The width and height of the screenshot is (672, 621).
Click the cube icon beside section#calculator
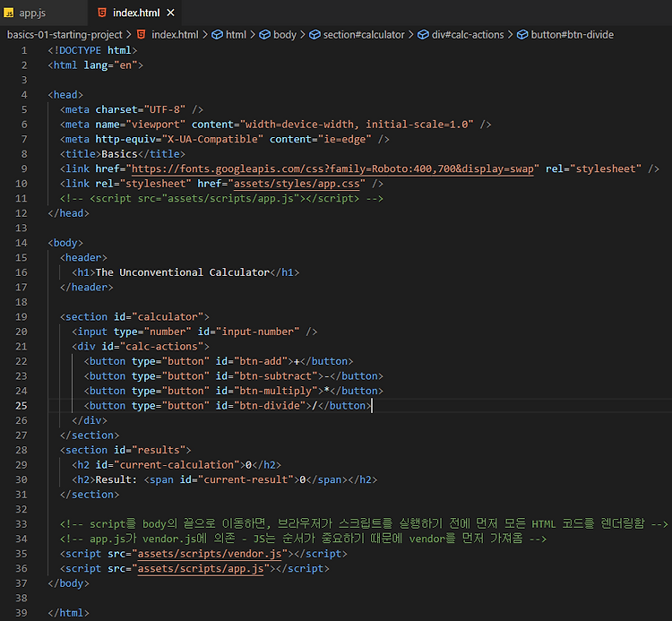tap(315, 35)
